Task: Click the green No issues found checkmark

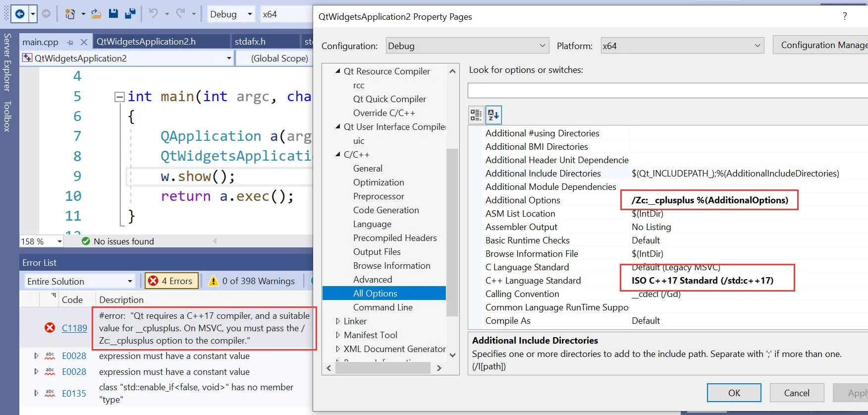Action: [x=86, y=241]
